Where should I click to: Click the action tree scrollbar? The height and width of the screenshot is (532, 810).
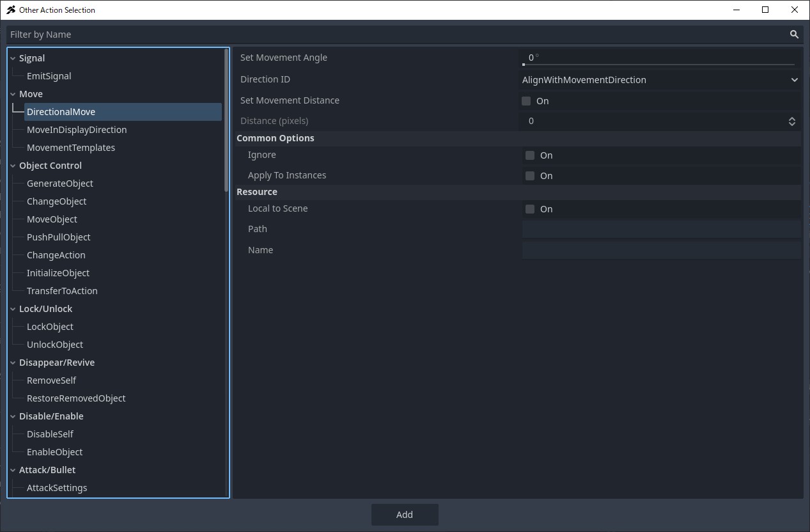226,121
